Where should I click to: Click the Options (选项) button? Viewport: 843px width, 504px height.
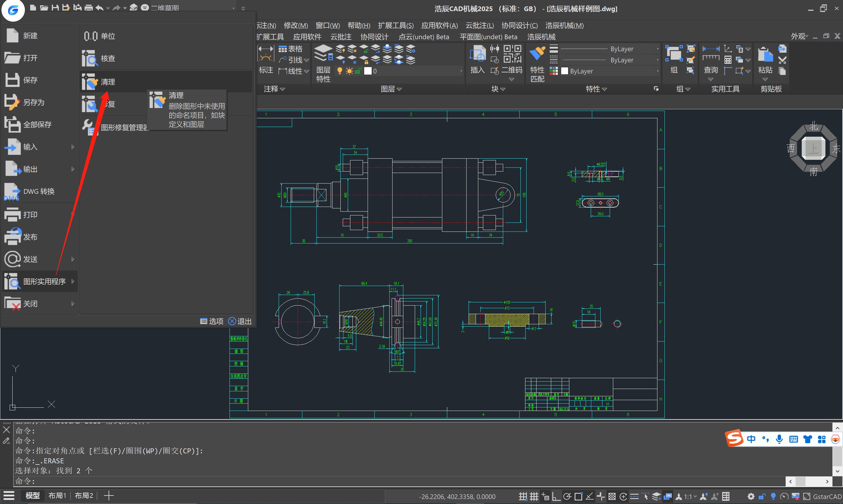[x=212, y=321]
